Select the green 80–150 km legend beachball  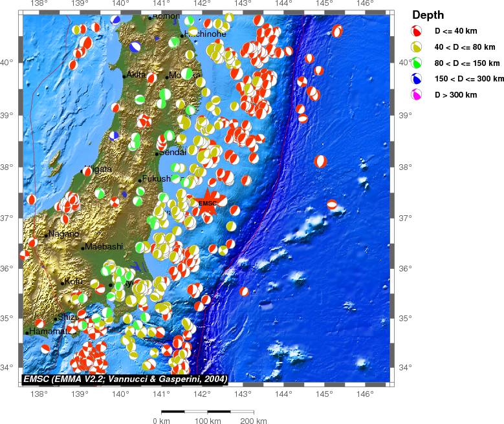[417, 63]
